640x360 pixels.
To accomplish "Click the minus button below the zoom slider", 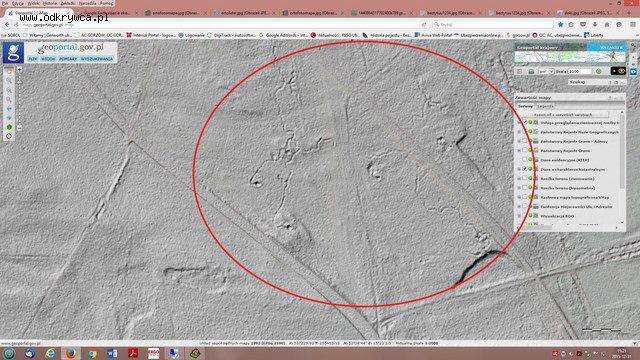I will (x=19, y=128).
